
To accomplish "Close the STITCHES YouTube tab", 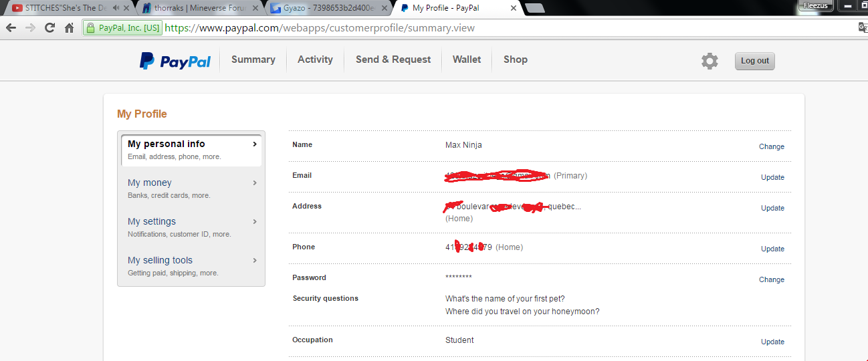I will (126, 8).
